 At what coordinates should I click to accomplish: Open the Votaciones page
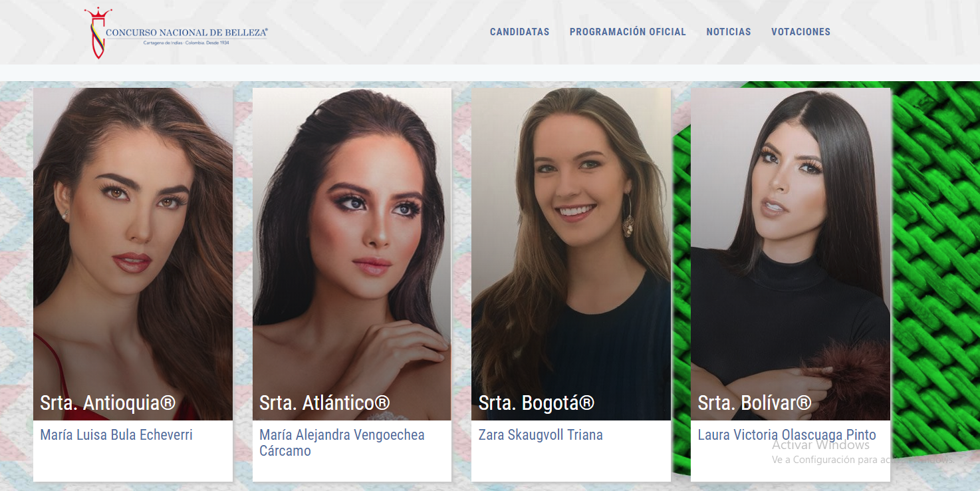click(800, 32)
